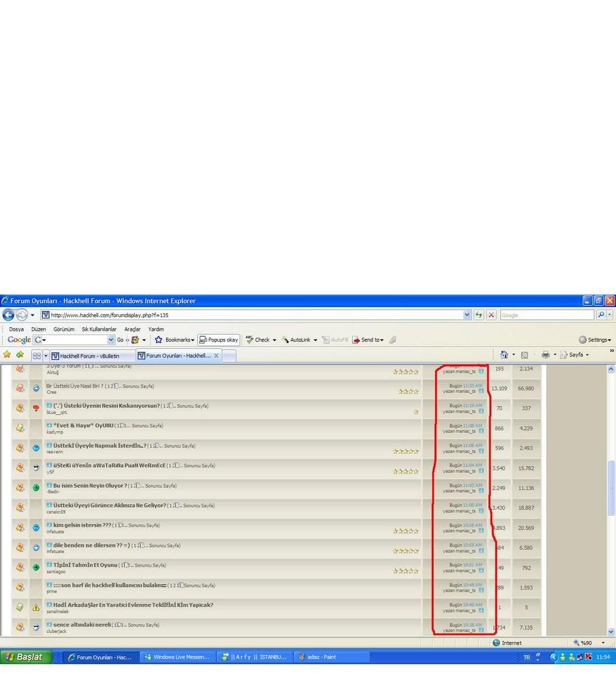Open the Araçlar menu
The width and height of the screenshot is (616, 694).
[x=132, y=329]
